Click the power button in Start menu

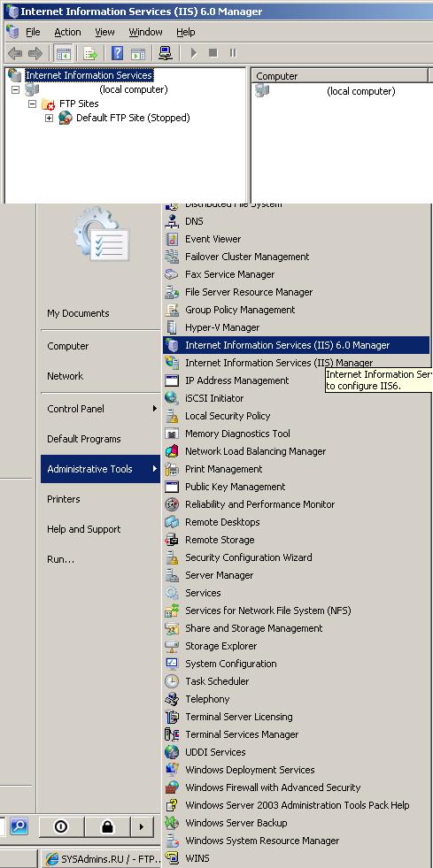pos(61,827)
